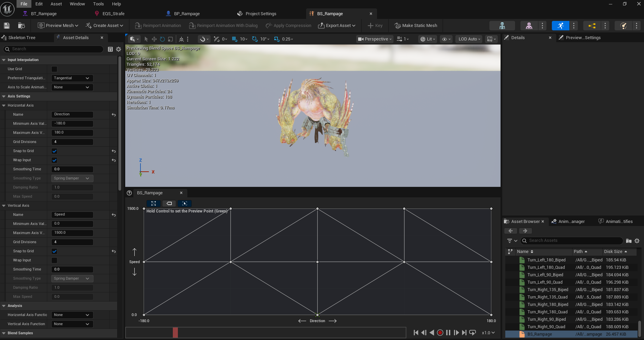Uncheck Vertical Axis Snap to Grid
The height and width of the screenshot is (340, 644).
54,251
